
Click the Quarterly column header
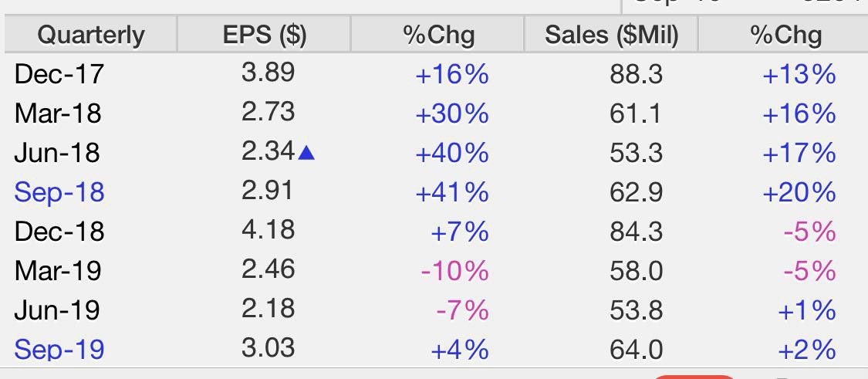click(91, 35)
